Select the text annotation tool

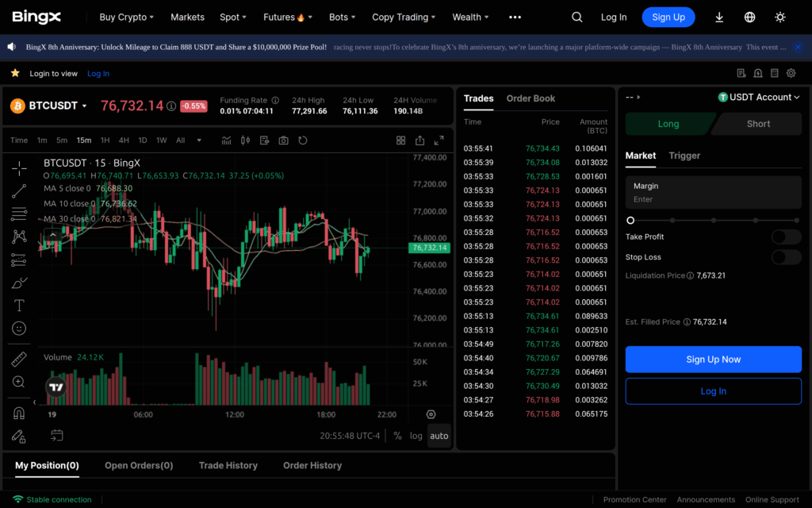pos(19,306)
